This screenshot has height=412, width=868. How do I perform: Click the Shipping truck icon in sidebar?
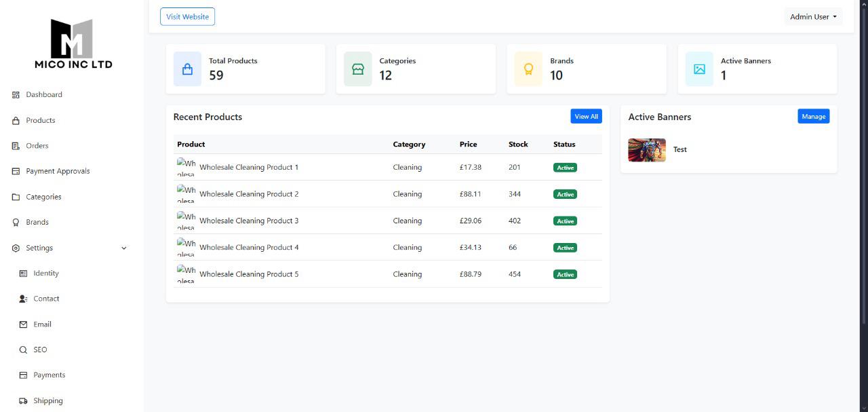click(23, 401)
